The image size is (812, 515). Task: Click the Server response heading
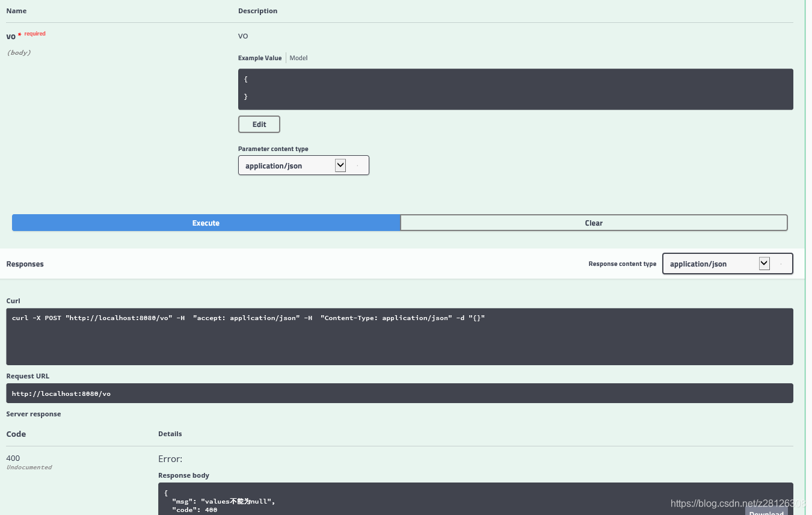pos(34,414)
